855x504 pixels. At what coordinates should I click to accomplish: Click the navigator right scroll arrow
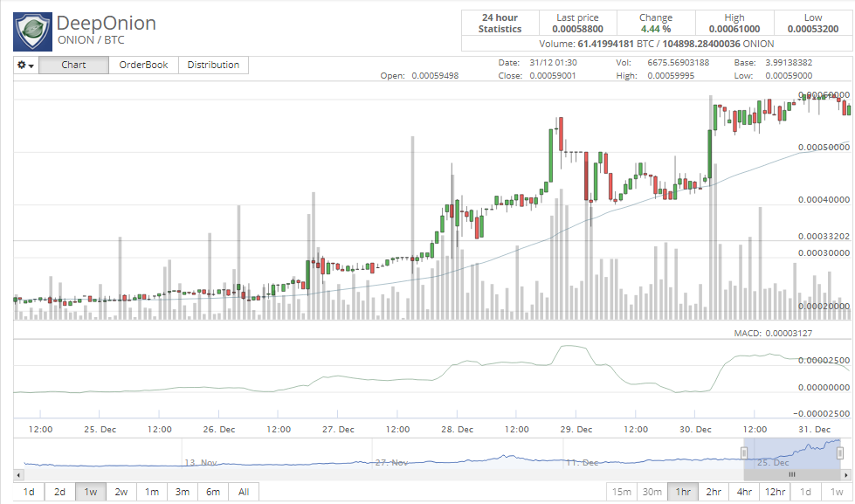pyautogui.click(x=845, y=474)
